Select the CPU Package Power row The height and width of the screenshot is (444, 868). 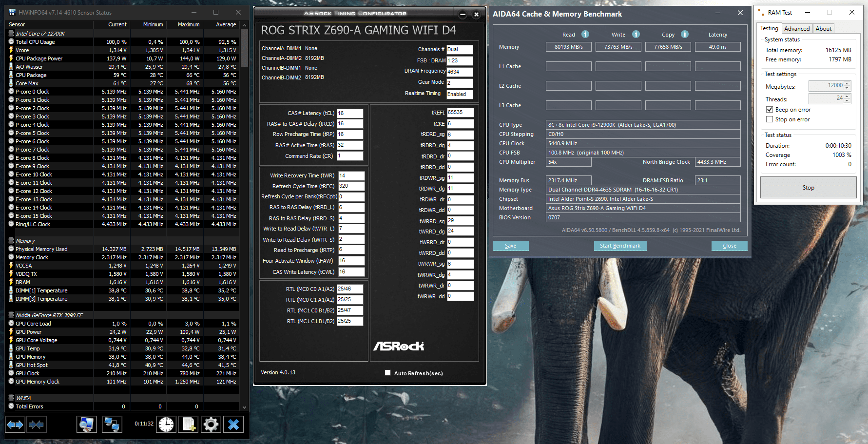pos(123,58)
